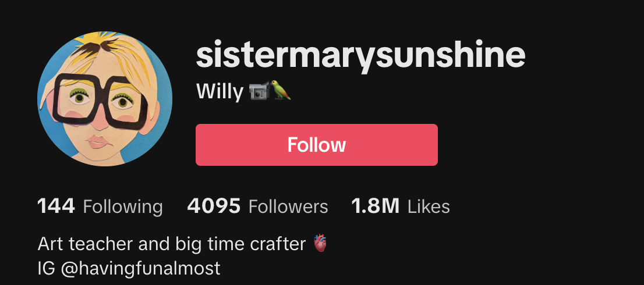The height and width of the screenshot is (285, 644).
Task: Click the pink lips on avatar illustration
Action: 98,141
